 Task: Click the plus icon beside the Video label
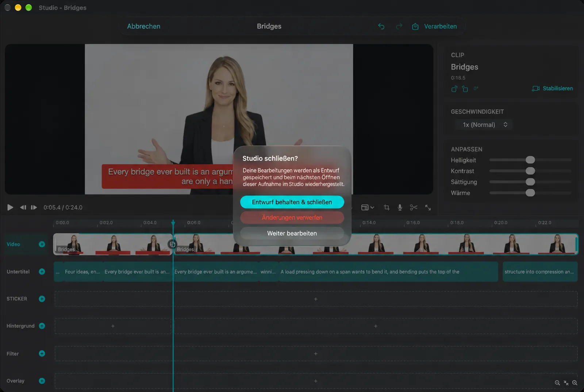(x=42, y=244)
